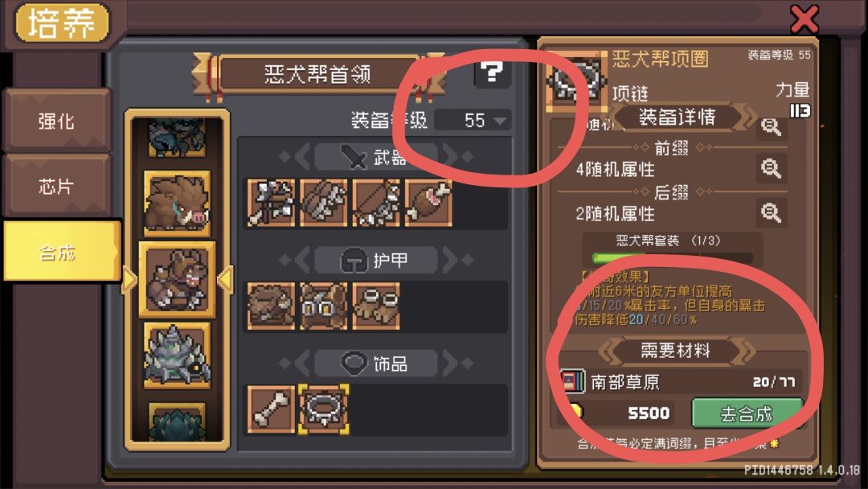
Task: Click magnifier next to 2随机属性
Action: coord(771,212)
